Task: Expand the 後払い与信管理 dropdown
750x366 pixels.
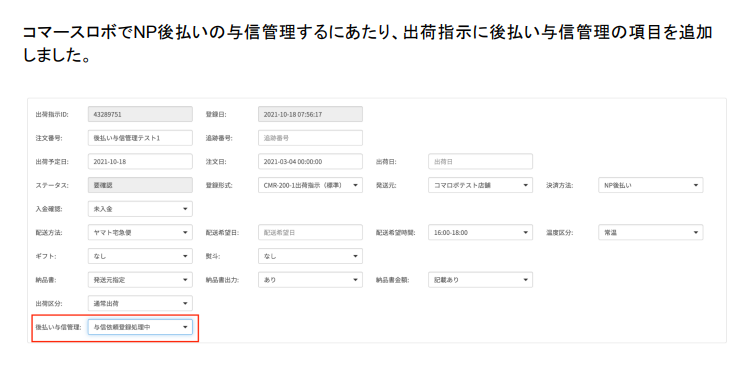Action: click(140, 327)
